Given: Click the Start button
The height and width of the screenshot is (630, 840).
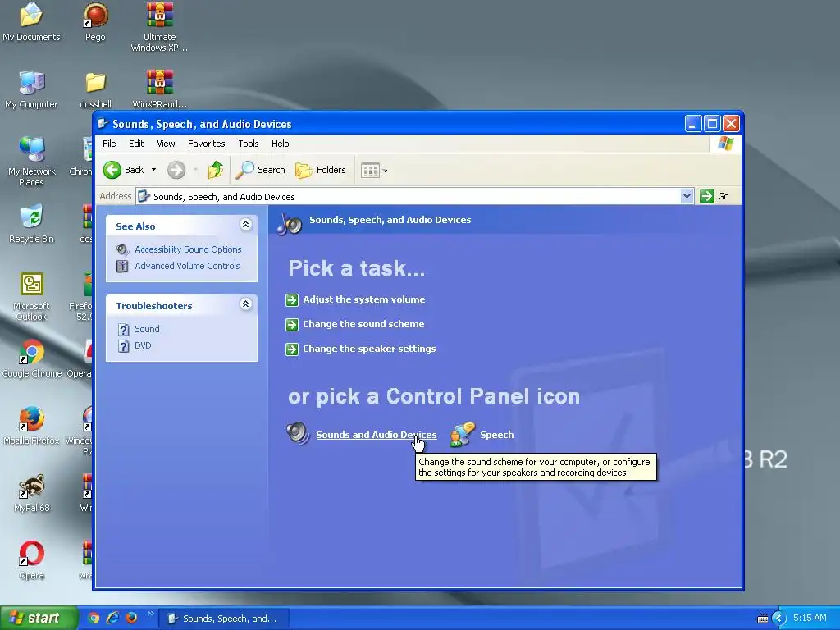Looking at the screenshot, I should pyautogui.click(x=38, y=619).
